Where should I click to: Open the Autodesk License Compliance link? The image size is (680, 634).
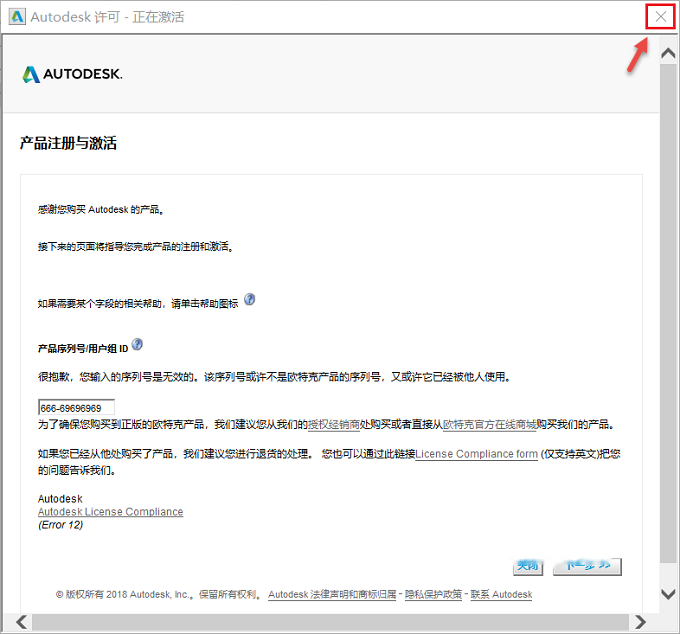pyautogui.click(x=111, y=512)
